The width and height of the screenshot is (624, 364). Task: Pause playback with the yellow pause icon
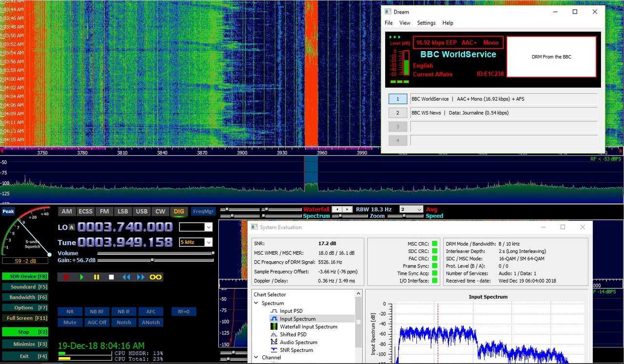(x=97, y=277)
